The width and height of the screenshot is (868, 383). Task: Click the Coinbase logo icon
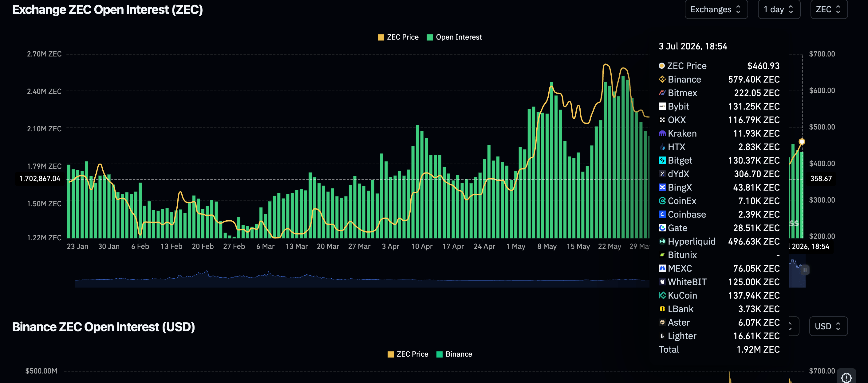pyautogui.click(x=662, y=215)
